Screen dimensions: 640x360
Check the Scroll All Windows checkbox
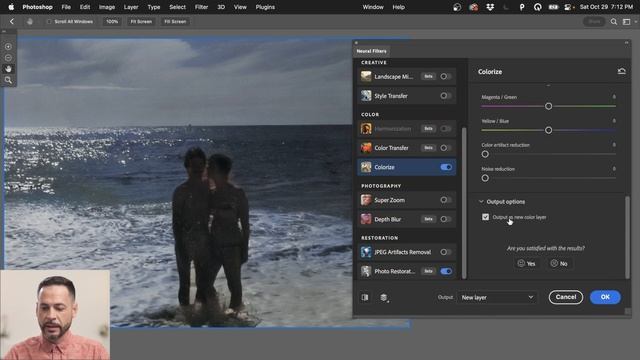point(49,22)
